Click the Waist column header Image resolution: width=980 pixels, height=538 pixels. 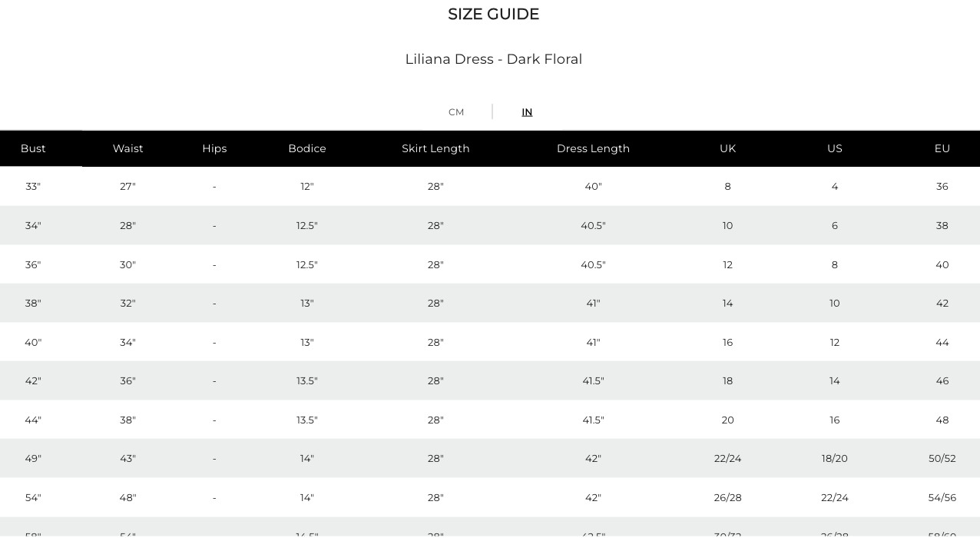tap(128, 148)
